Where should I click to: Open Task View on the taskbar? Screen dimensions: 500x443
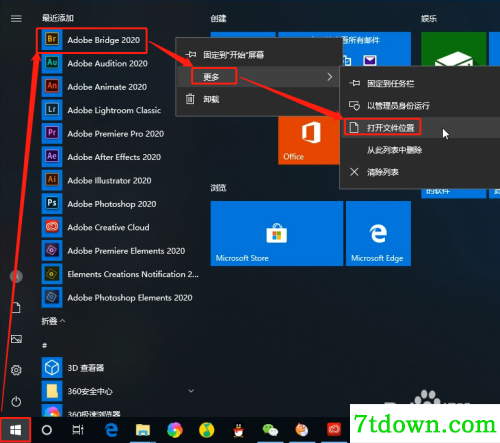(78, 430)
